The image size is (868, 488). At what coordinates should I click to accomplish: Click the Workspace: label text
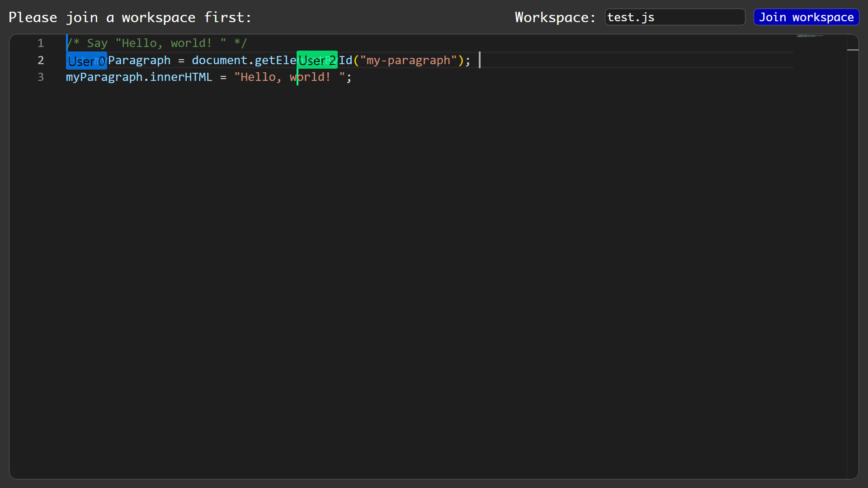point(555,18)
